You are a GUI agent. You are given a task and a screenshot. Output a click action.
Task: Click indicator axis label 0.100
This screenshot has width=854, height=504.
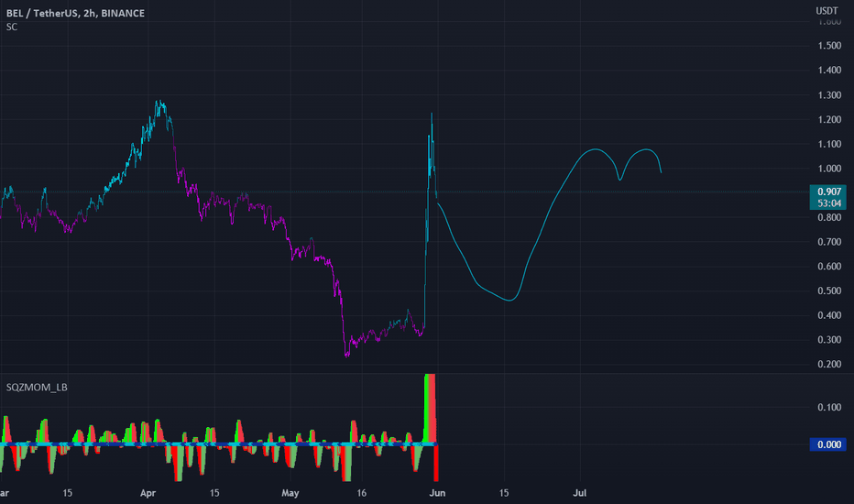(x=829, y=408)
